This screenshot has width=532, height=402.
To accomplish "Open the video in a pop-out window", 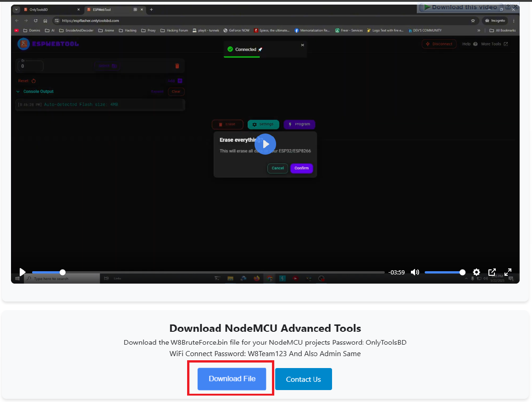I will click(x=492, y=272).
